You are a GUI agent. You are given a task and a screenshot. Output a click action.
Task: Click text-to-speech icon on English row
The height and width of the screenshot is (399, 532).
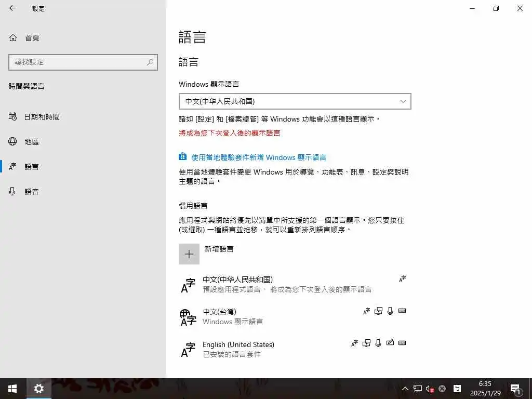pos(366,343)
